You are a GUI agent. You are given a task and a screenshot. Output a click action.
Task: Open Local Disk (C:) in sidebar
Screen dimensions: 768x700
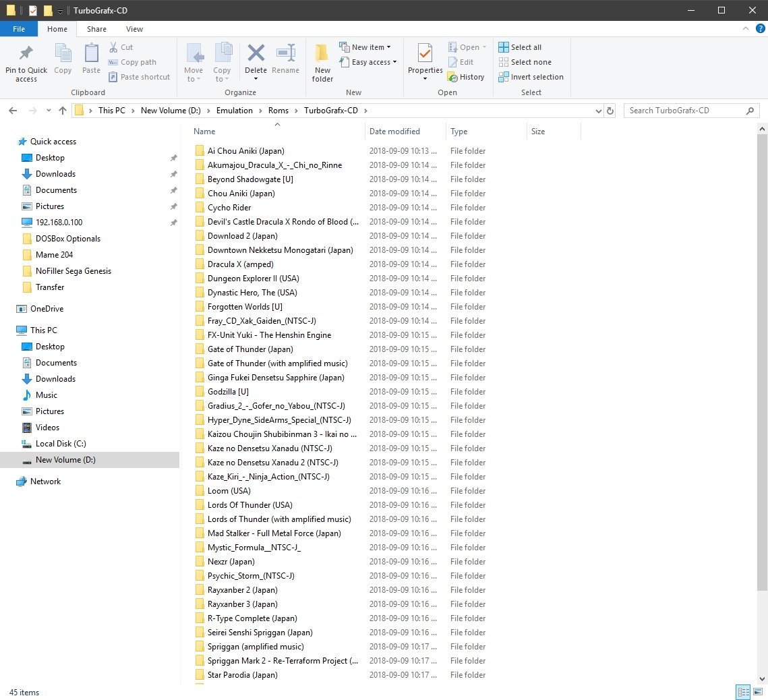coord(60,444)
